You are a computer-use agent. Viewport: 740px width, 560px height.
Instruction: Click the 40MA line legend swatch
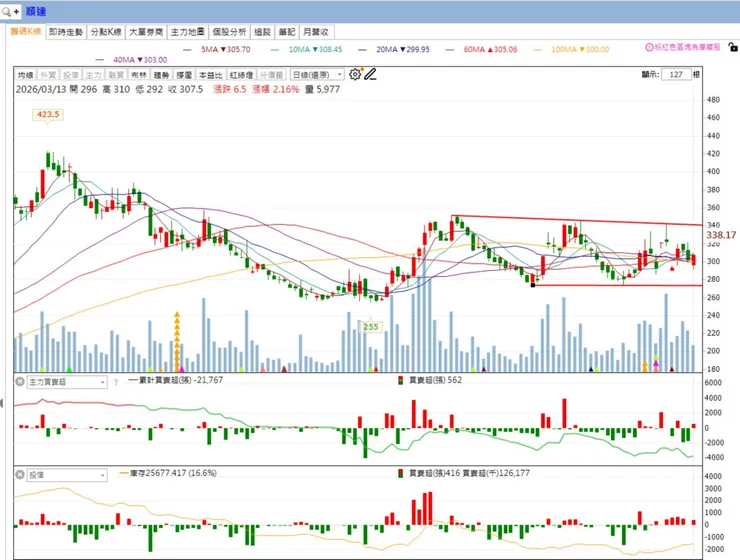(x=100, y=60)
